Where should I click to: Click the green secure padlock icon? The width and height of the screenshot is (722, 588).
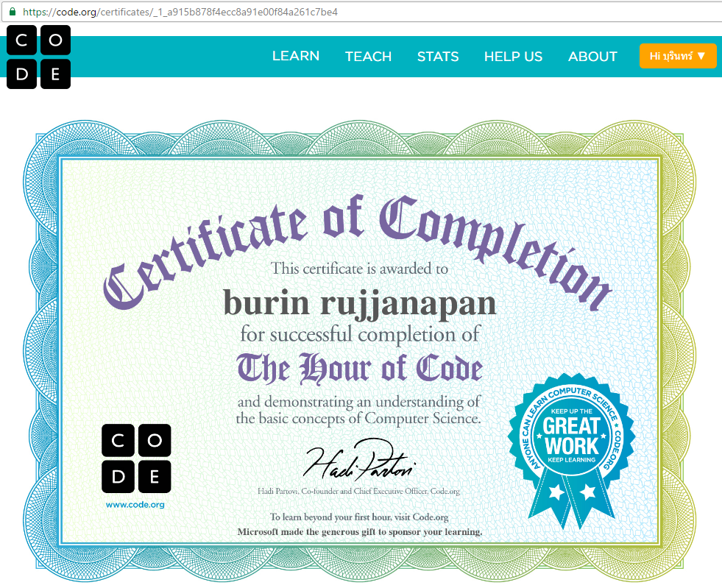tap(12, 12)
